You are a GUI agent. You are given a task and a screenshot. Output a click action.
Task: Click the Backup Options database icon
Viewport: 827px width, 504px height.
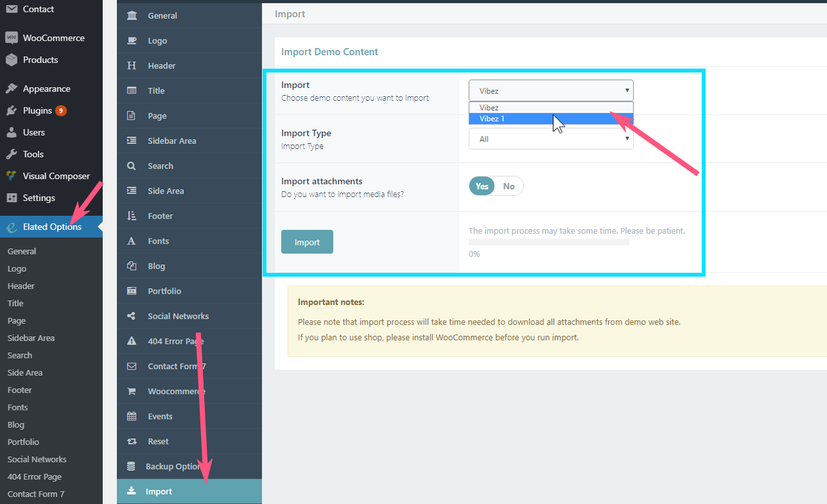point(131,467)
